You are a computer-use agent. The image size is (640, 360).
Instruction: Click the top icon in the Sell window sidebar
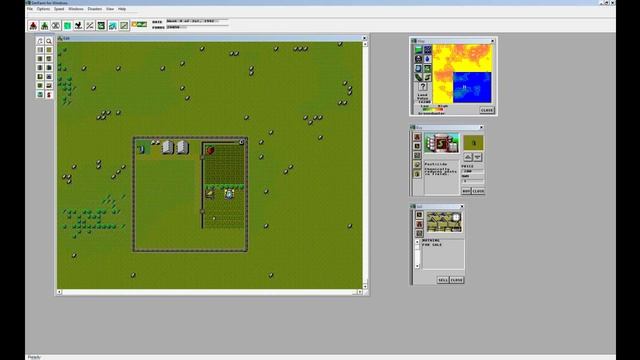419,215
